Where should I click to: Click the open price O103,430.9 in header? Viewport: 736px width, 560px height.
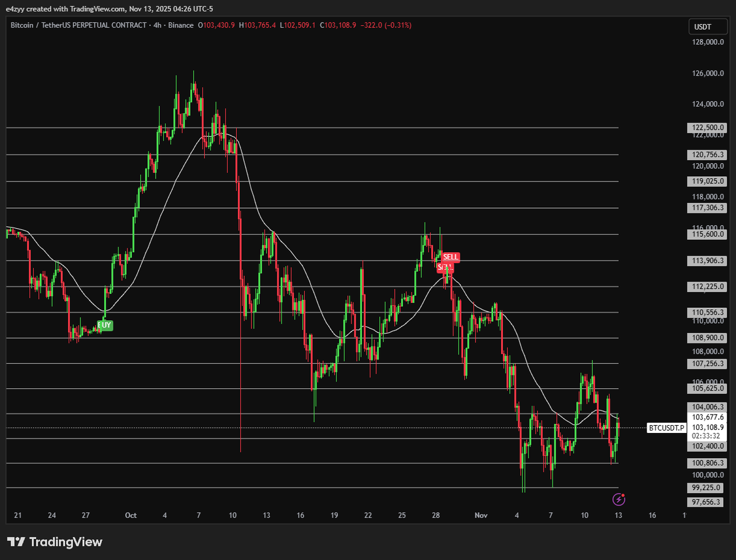pos(217,25)
